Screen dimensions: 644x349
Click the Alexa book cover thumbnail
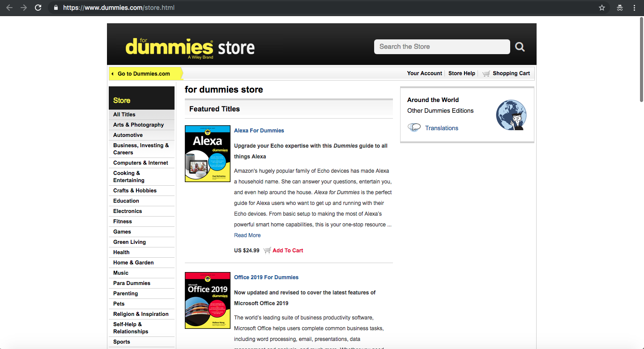click(x=208, y=153)
